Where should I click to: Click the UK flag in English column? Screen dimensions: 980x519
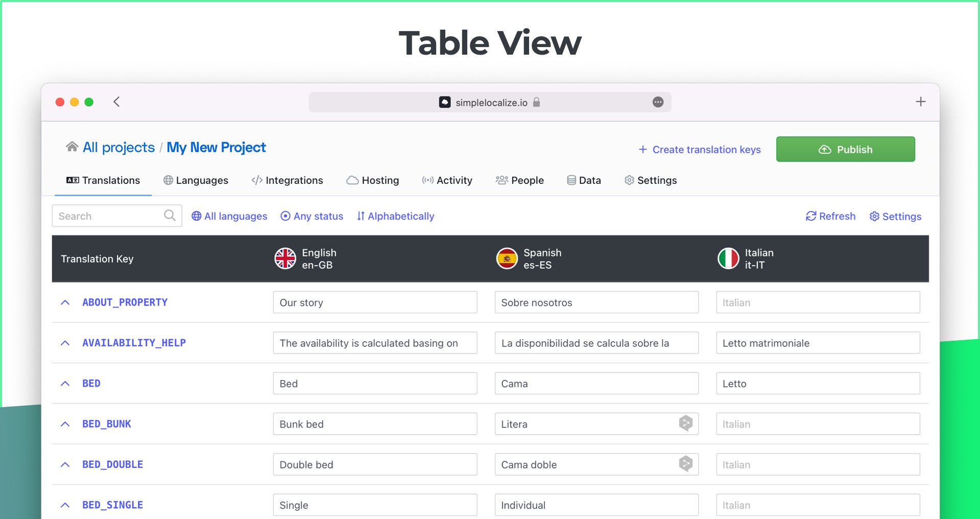tap(285, 258)
